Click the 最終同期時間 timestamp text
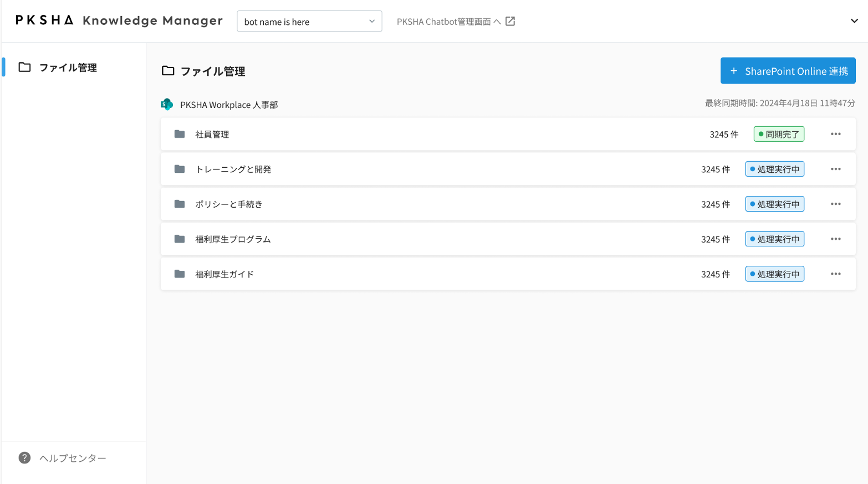The height and width of the screenshot is (484, 868). 780,103
